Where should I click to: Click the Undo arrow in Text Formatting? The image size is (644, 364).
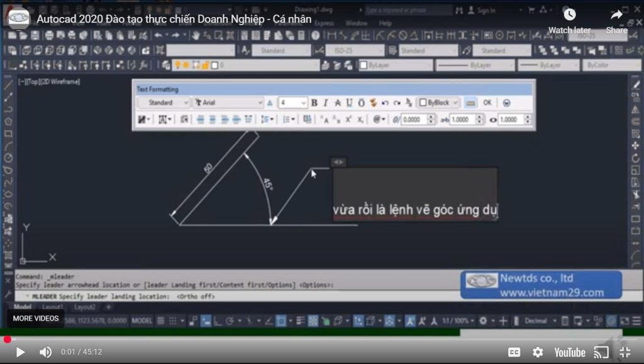point(385,103)
